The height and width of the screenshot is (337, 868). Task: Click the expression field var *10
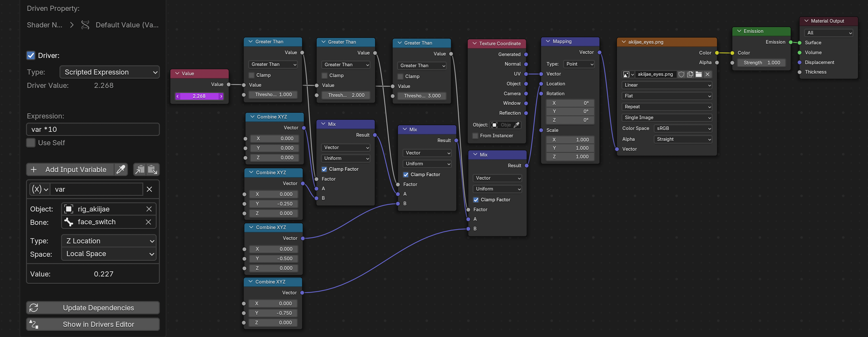click(93, 129)
